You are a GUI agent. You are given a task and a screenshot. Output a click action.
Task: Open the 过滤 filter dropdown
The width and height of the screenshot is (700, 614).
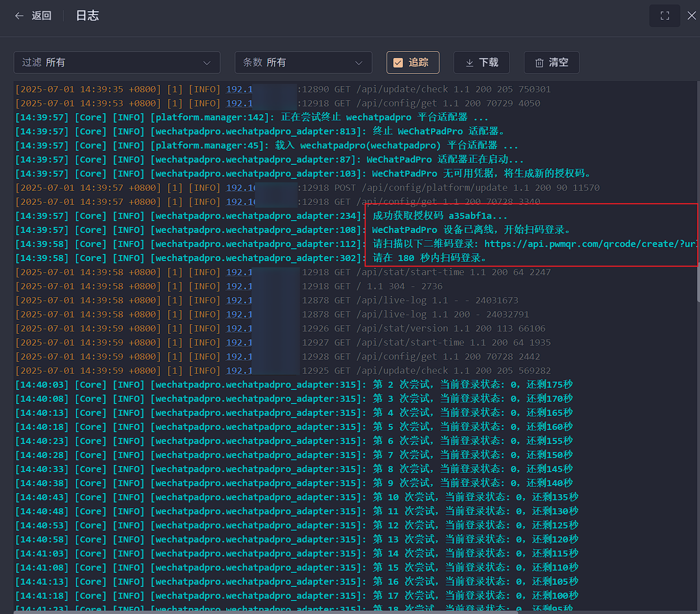click(116, 62)
